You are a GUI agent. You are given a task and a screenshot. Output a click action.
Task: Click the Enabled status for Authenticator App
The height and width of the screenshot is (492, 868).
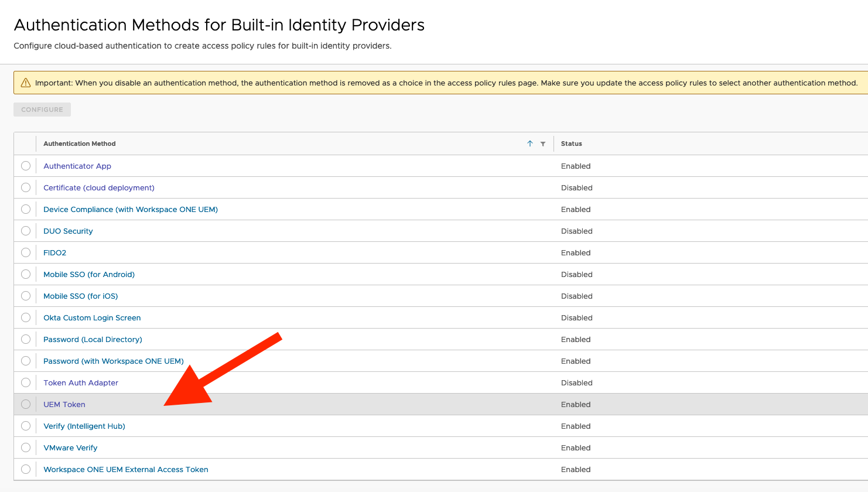click(576, 166)
